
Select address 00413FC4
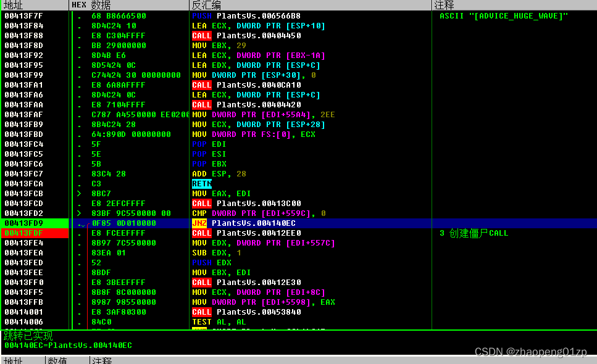[x=23, y=144]
